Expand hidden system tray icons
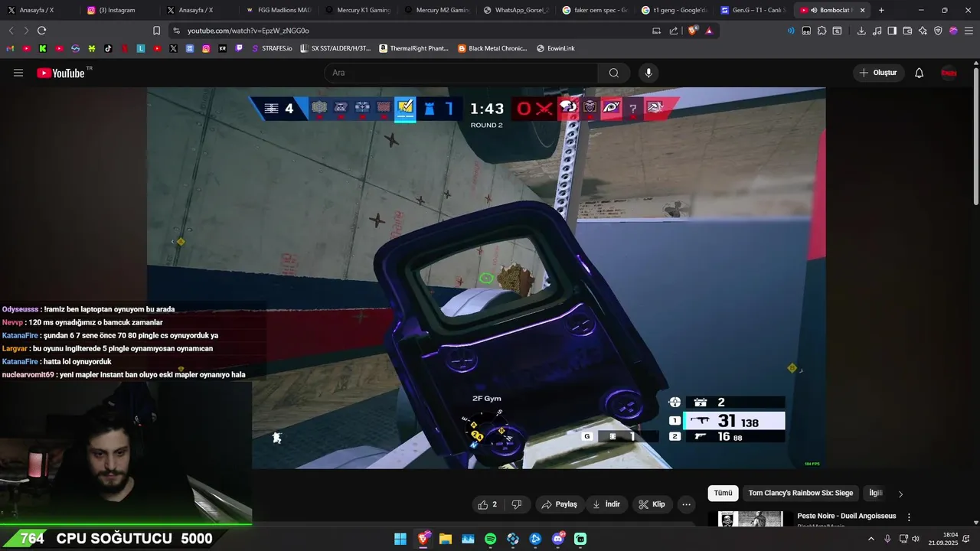980x551 pixels. click(x=871, y=539)
